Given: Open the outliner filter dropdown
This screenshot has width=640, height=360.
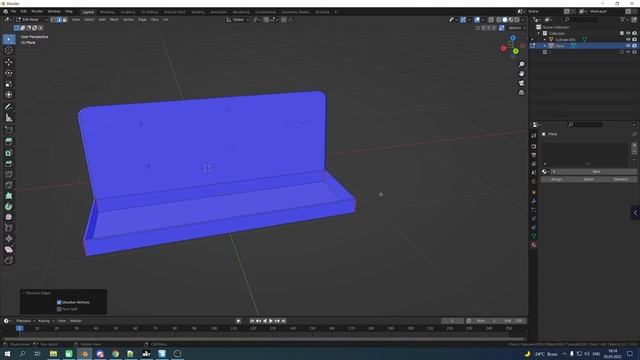Looking at the screenshot, I should [x=624, y=20].
